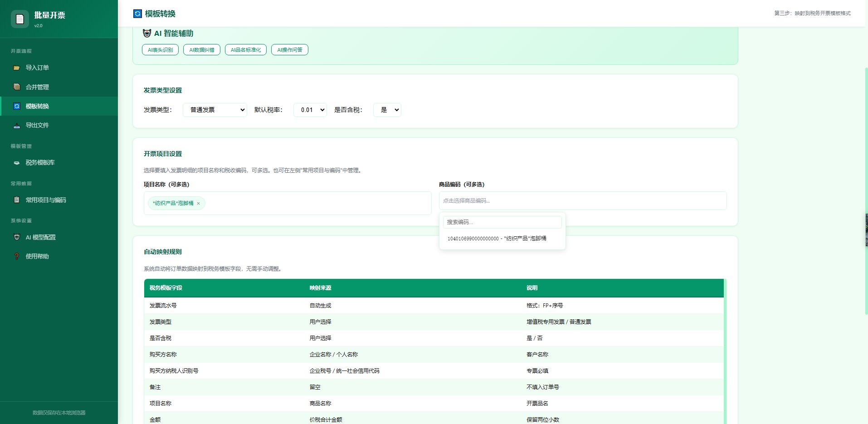The height and width of the screenshot is (424, 868).
Task: Click the AI 智能辅助 robot icon
Action: click(x=147, y=33)
